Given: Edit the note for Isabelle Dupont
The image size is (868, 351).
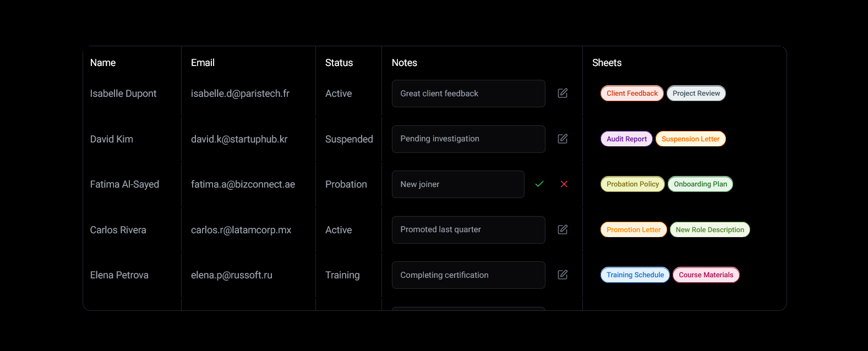Looking at the screenshot, I should click(563, 94).
